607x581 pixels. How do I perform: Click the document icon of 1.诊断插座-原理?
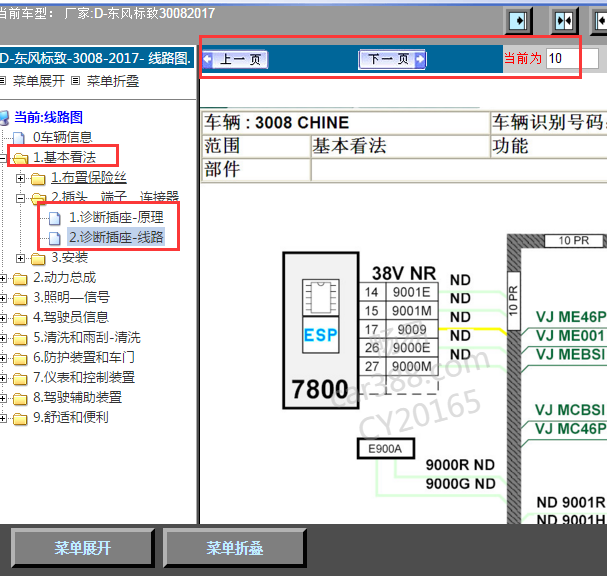pyautogui.click(x=55, y=218)
